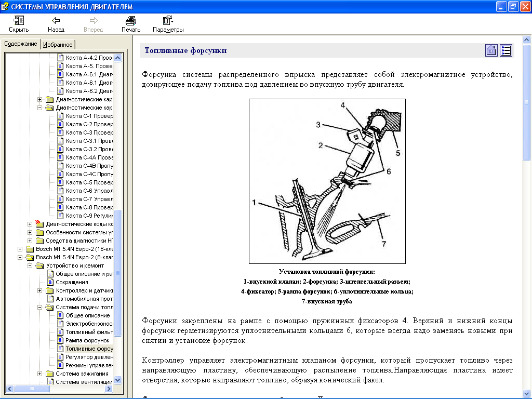532x399 pixels.
Task: Collapse Система подачи топлива node
Action: [x=39, y=307]
